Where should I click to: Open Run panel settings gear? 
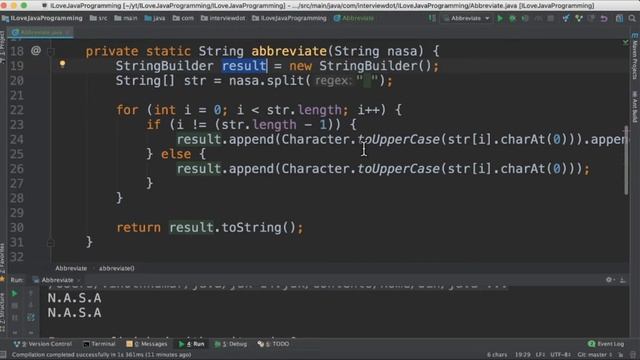coord(609,280)
